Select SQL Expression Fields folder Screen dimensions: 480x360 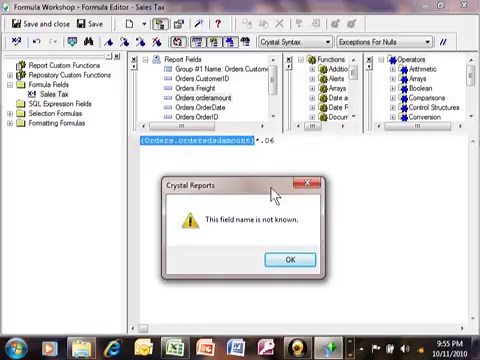coord(60,104)
